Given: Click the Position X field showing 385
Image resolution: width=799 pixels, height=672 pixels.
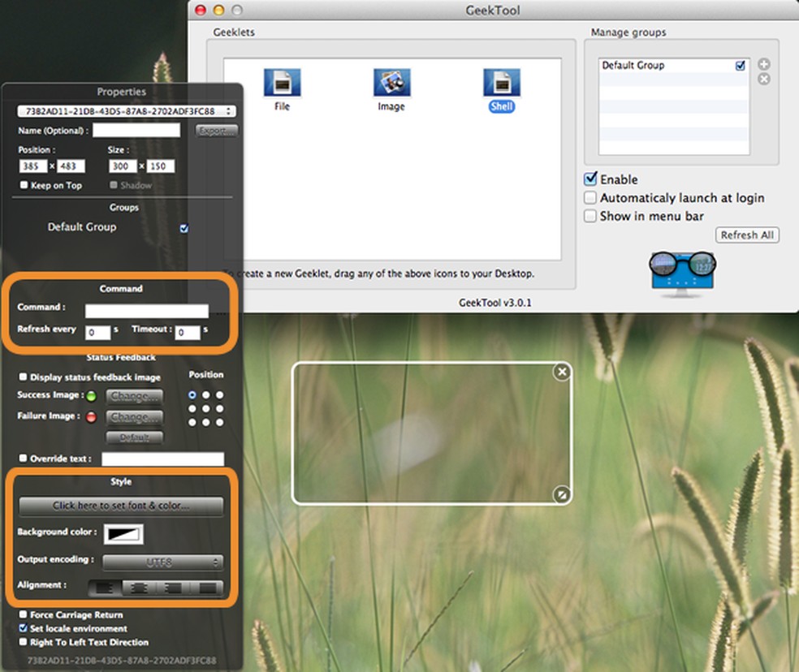Looking at the screenshot, I should pyautogui.click(x=33, y=166).
